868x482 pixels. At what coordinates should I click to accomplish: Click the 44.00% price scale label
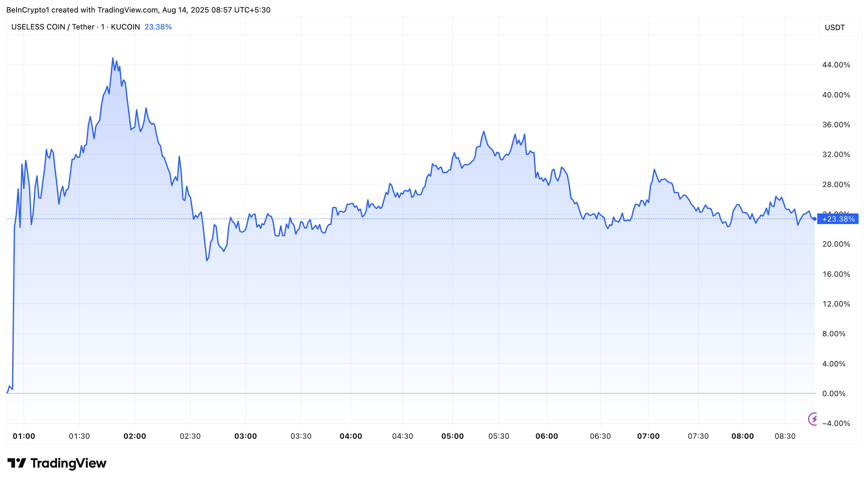[836, 65]
